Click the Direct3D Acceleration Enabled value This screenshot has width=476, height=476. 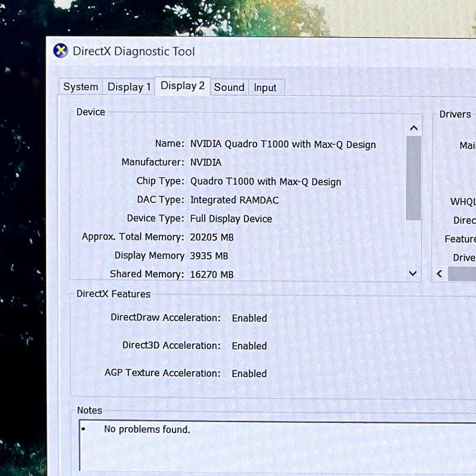[x=249, y=346]
